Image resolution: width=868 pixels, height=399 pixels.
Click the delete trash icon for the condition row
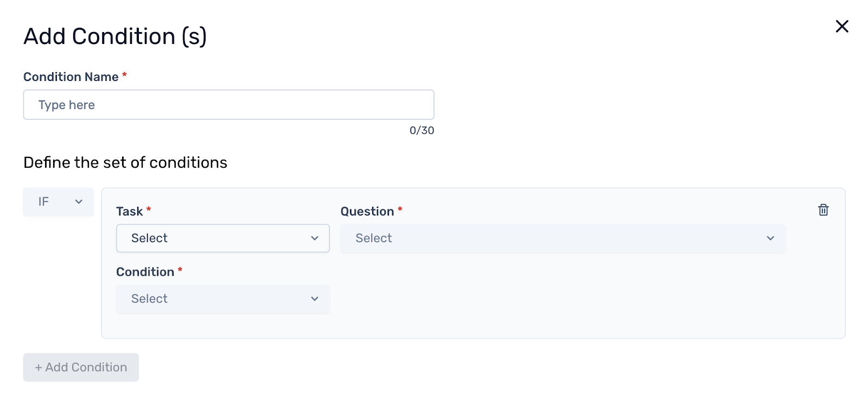coord(823,210)
